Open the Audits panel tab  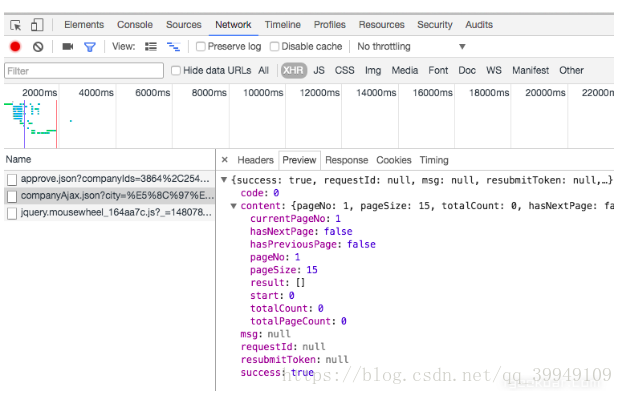tap(479, 25)
